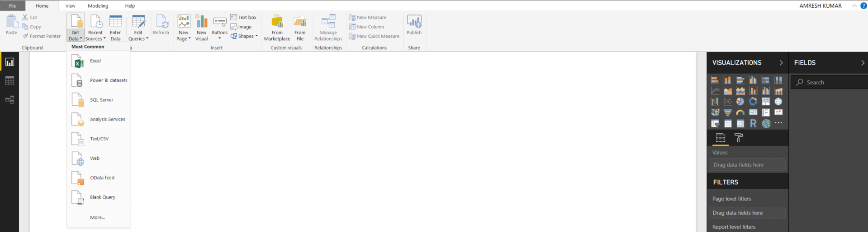Collapse the Get Data dropdown button
The width and height of the screenshot is (868, 232).
coord(75,36)
